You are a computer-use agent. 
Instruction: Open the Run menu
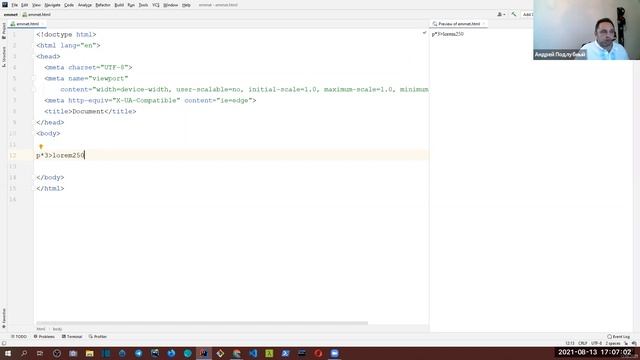[131, 5]
